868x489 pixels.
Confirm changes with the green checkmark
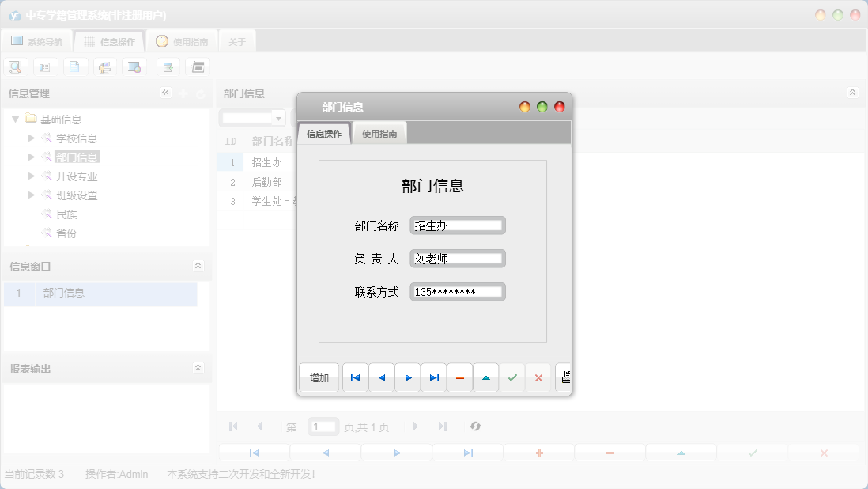511,377
